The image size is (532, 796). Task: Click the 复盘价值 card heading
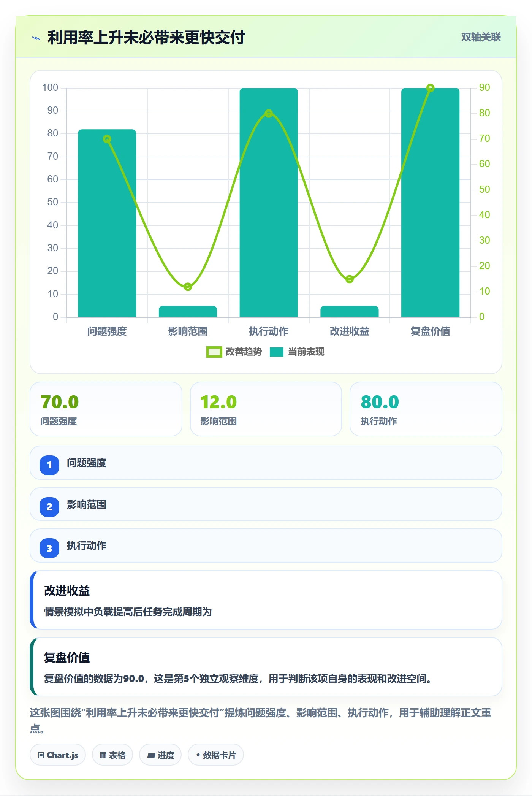[67, 657]
